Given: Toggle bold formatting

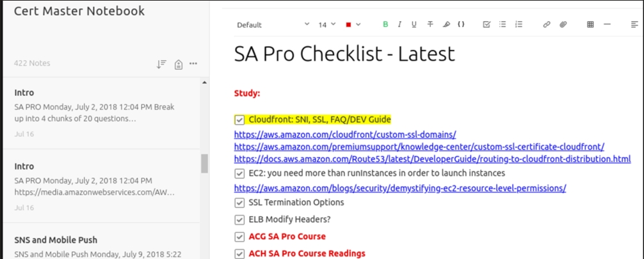Looking at the screenshot, I should (x=385, y=25).
